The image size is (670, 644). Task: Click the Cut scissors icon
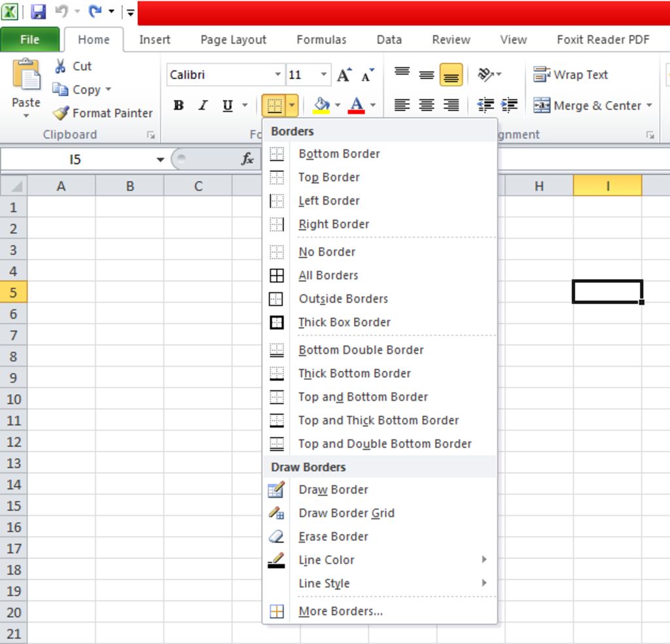(x=60, y=66)
